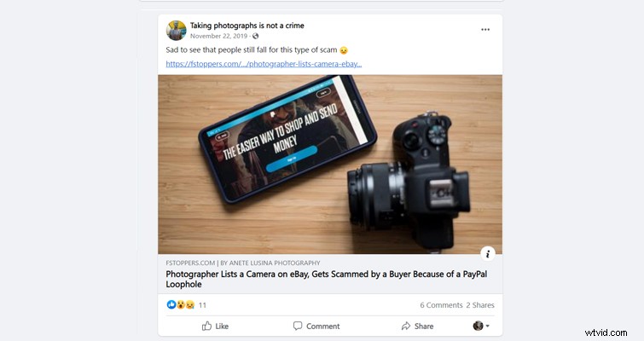Click the sad face reaction icon
This screenshot has height=341, width=644.
(189, 304)
